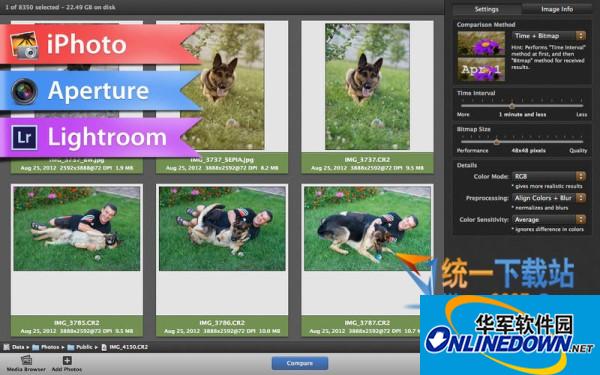Click the Add Photos plus icon
Screen dimensions: 600x375
(x=67, y=360)
